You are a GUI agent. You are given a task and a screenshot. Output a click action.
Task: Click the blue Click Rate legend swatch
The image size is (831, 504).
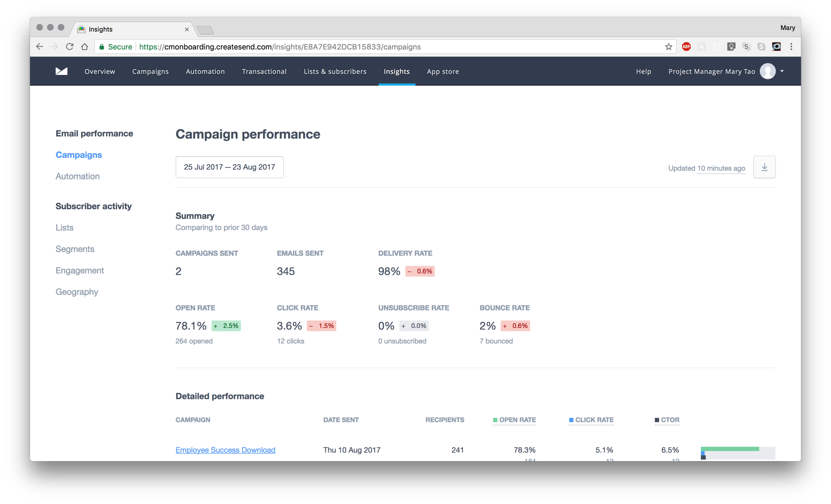coord(571,420)
